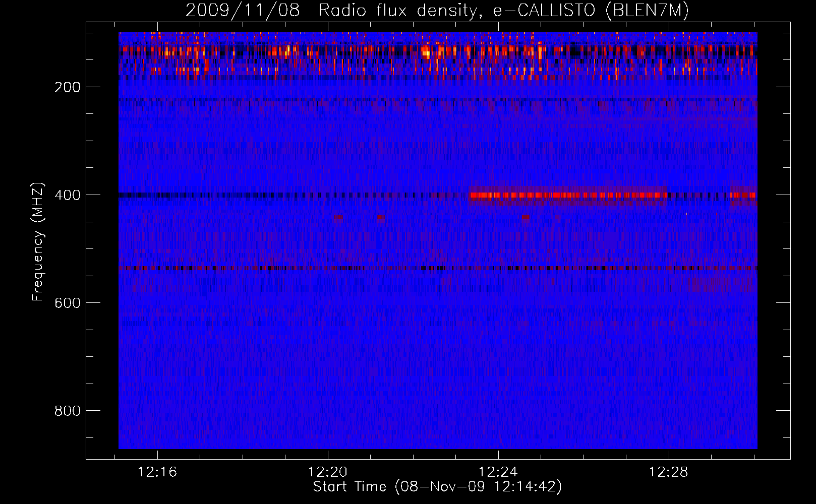Click the '12:24' time axis label
Screen dimensions: 816x504
[x=498, y=472]
